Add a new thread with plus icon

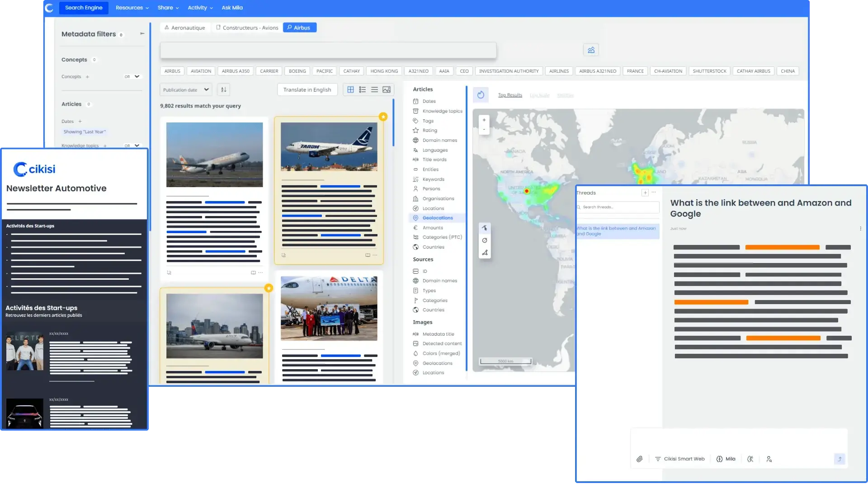[645, 192]
